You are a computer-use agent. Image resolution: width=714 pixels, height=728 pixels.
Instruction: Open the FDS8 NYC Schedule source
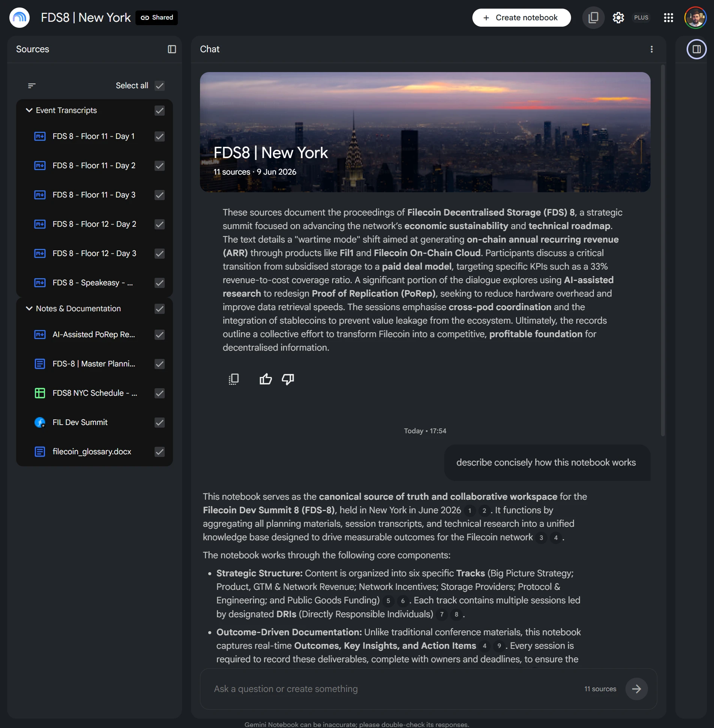click(x=95, y=393)
